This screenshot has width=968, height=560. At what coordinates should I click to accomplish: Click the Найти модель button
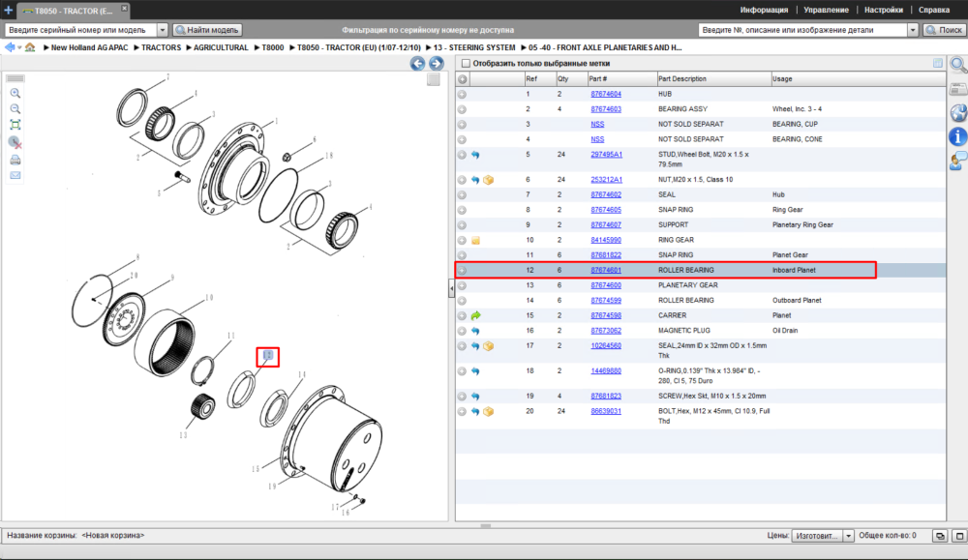(207, 30)
